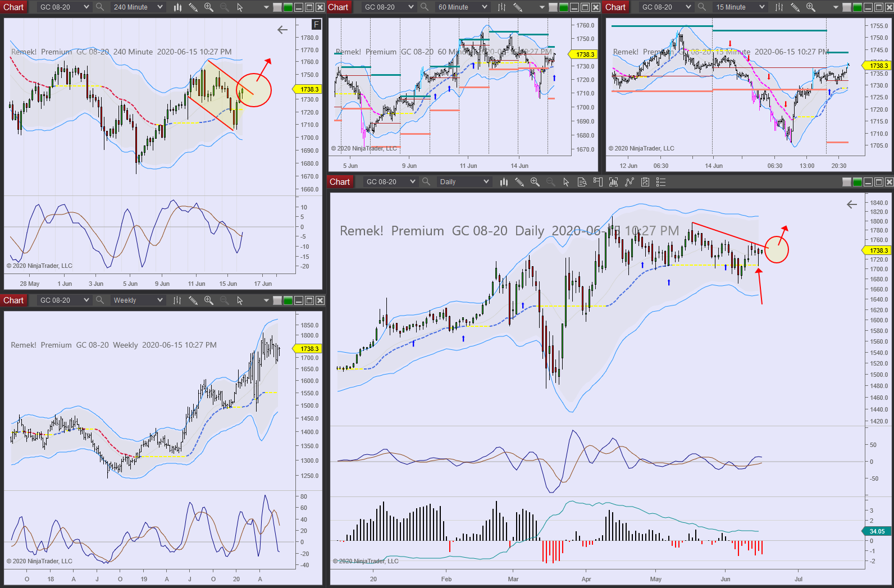This screenshot has width=894, height=588.
Task: Open bar style selector in 60 Minute chart
Action: 502,7
